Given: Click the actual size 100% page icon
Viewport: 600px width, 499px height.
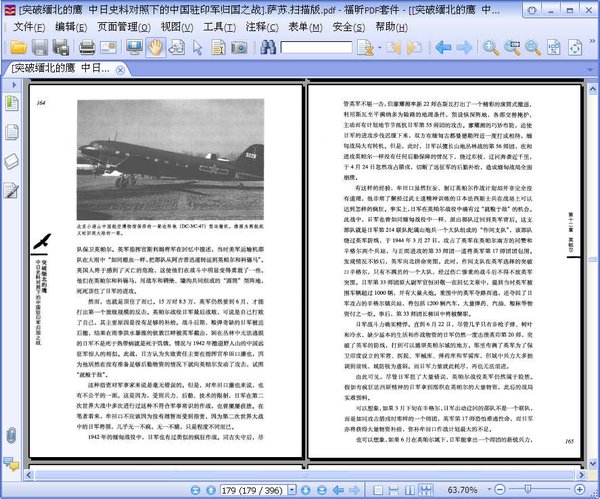Looking at the screenshot, I should (553, 48).
